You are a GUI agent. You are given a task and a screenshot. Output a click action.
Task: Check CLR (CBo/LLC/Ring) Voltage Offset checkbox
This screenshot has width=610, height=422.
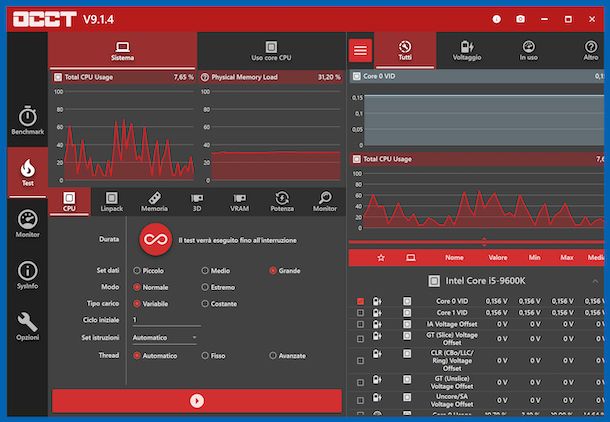(x=360, y=361)
